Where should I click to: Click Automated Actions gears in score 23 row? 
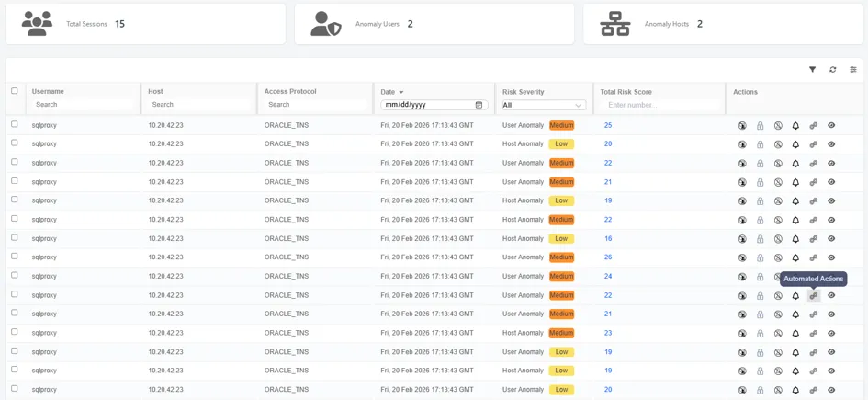[813, 334]
